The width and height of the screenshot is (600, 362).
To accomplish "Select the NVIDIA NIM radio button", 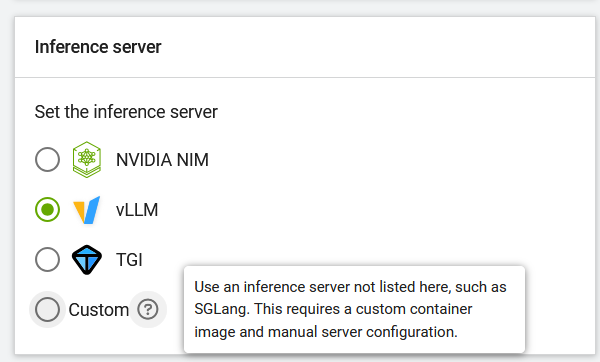I will (47, 160).
